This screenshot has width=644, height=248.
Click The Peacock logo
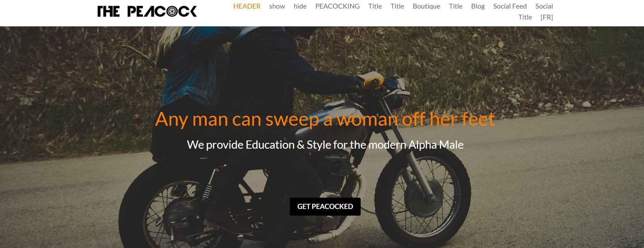(147, 11)
